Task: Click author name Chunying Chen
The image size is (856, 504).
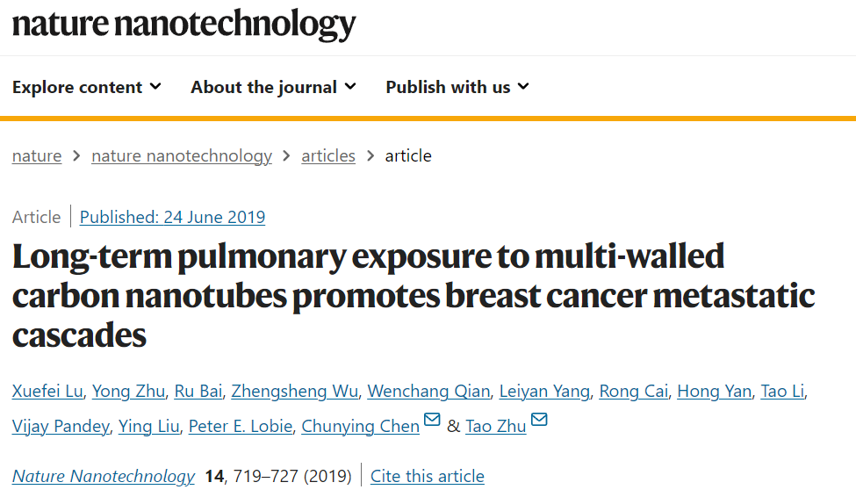Action: point(360,427)
